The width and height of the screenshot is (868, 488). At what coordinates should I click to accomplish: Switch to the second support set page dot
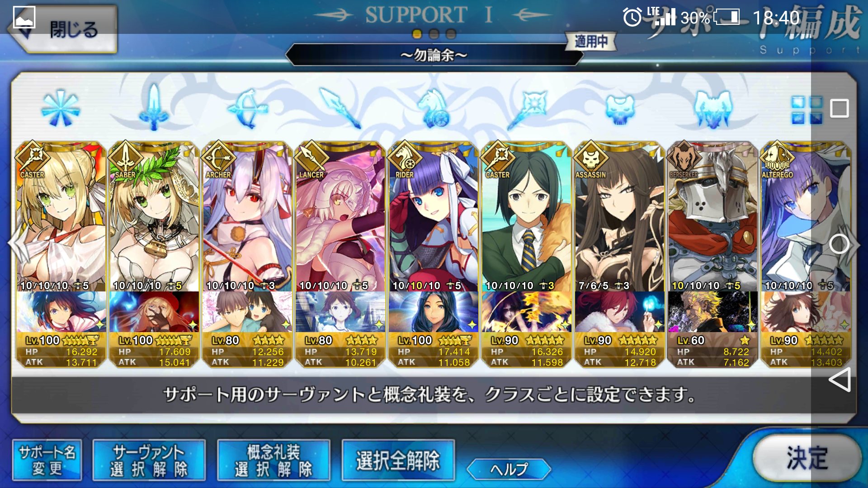[434, 34]
